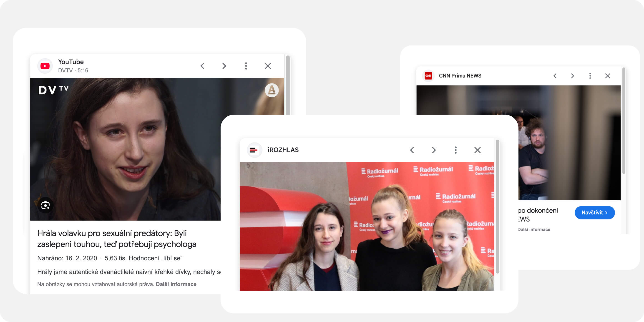
Task: Close the iROZHLAS image panel
Action: click(477, 150)
